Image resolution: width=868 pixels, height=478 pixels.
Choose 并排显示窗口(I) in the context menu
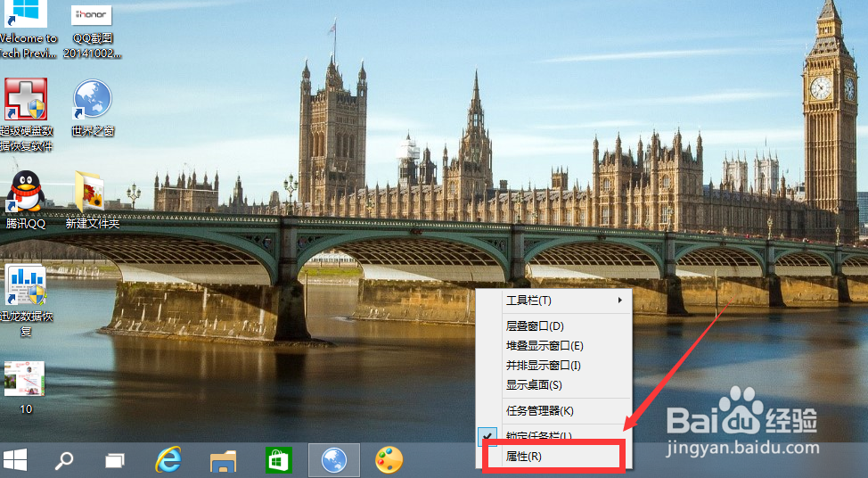(x=553, y=365)
